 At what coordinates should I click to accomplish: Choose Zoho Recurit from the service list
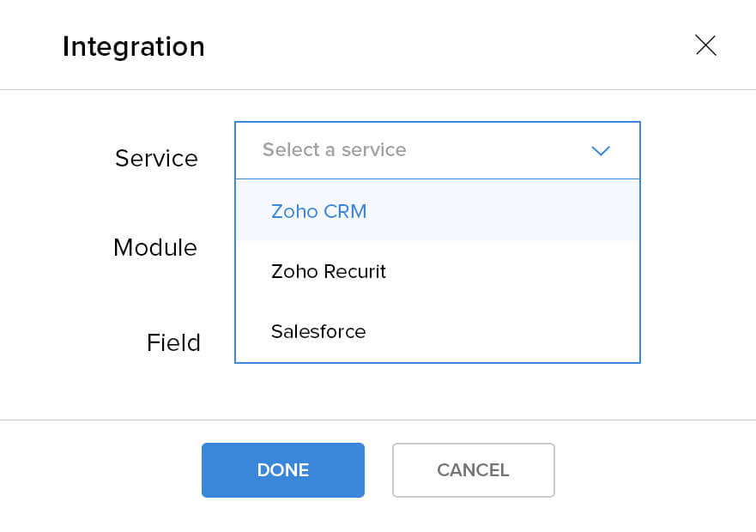tap(329, 272)
